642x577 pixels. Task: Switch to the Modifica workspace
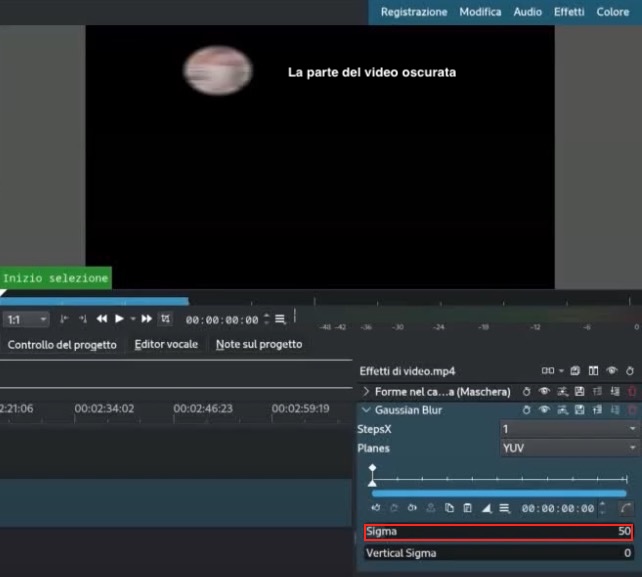click(x=480, y=12)
